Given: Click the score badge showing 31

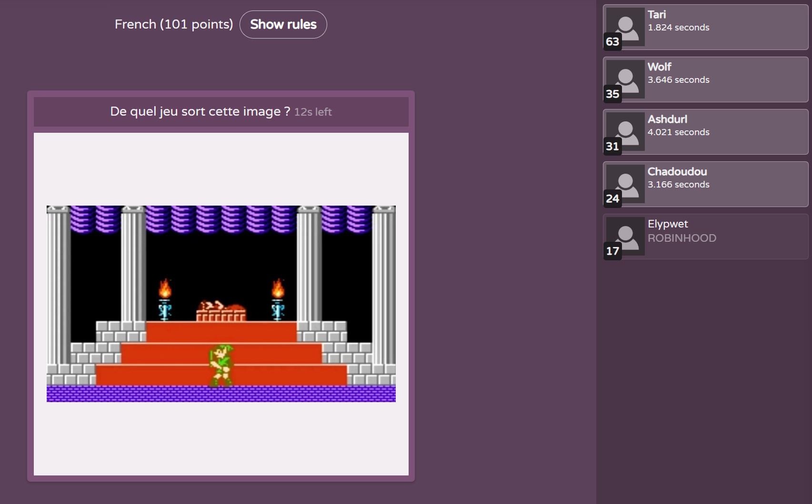Looking at the screenshot, I should tap(612, 147).
